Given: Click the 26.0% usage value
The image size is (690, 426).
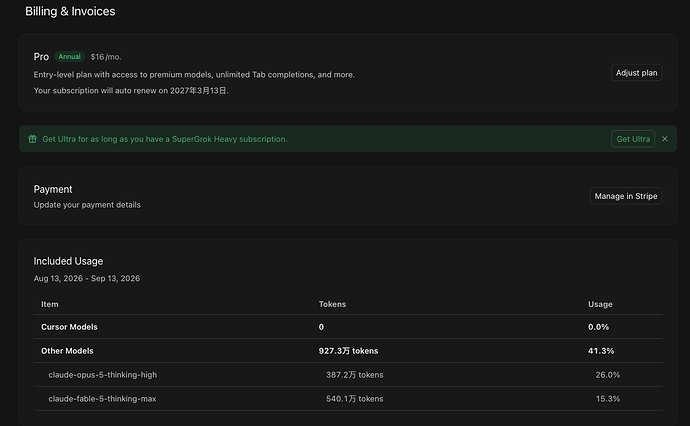Looking at the screenshot, I should coord(608,375).
